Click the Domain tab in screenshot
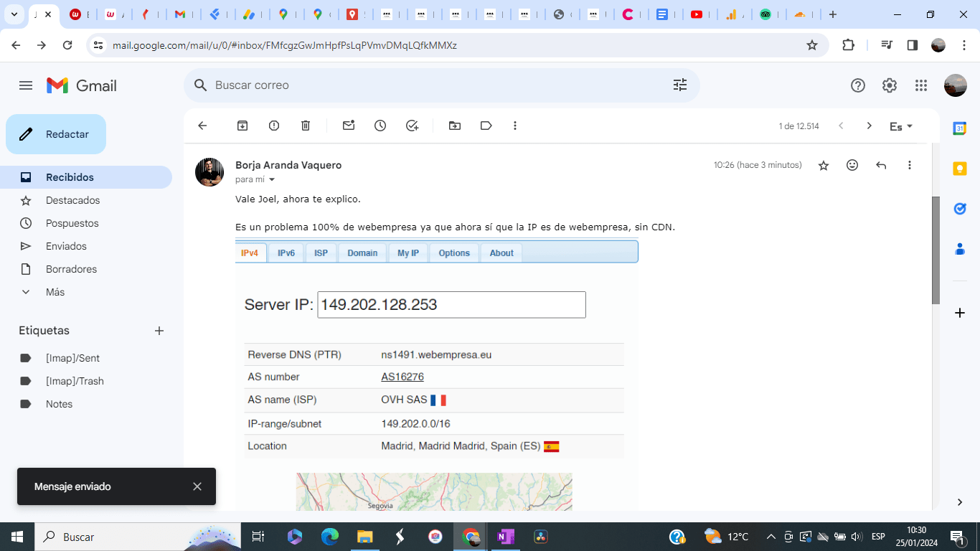This screenshot has width=980, height=551. pyautogui.click(x=362, y=253)
